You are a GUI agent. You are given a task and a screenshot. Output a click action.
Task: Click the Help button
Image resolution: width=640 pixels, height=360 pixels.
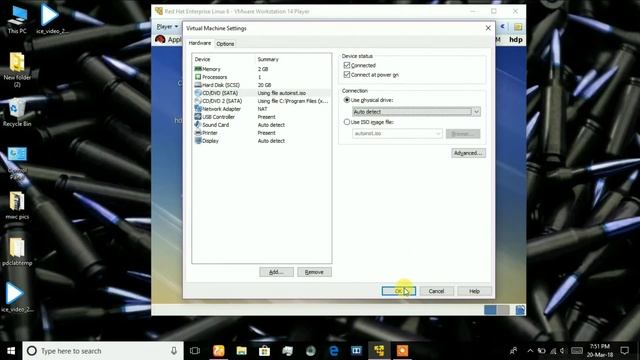474,291
